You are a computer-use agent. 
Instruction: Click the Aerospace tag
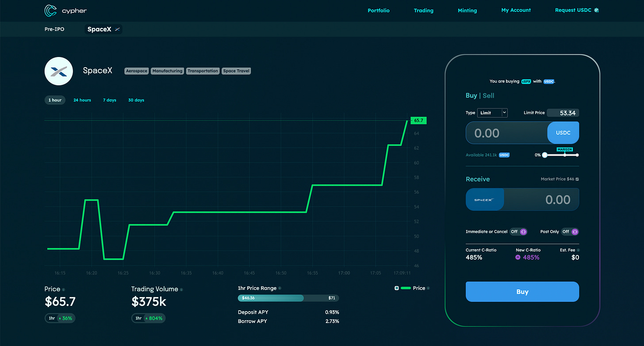point(136,71)
